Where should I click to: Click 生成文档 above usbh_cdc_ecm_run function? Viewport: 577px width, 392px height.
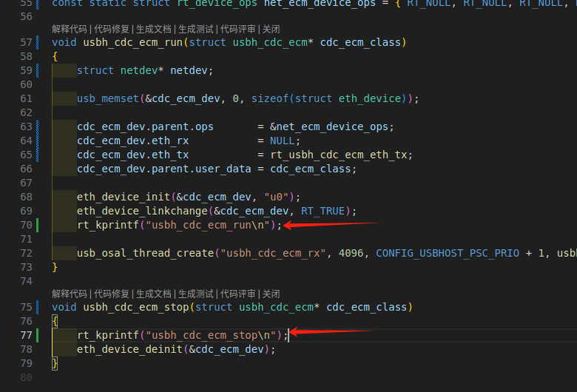coord(155,29)
